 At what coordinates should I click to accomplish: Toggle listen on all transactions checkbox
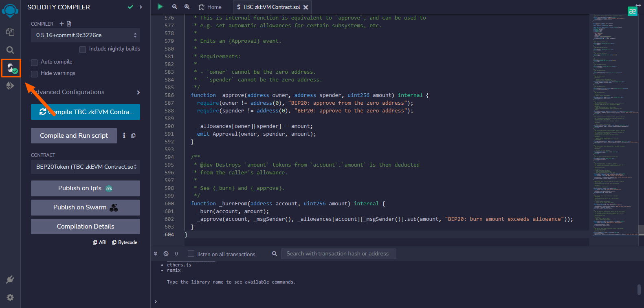coord(191,253)
